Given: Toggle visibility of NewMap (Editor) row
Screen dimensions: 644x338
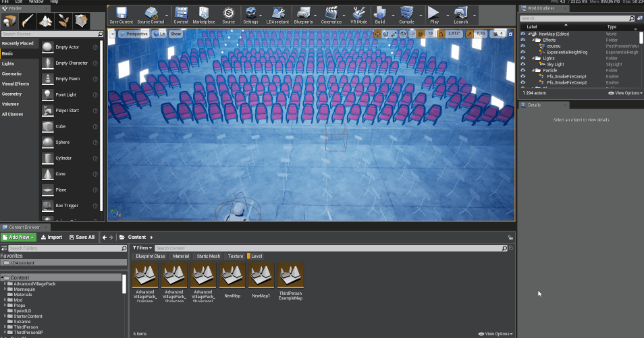Looking at the screenshot, I should (523, 34).
